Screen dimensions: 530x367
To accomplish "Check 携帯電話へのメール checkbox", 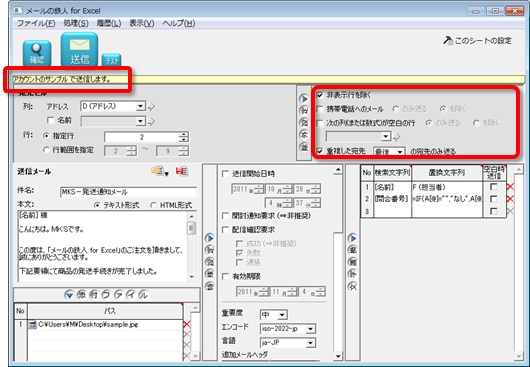I will click(319, 109).
